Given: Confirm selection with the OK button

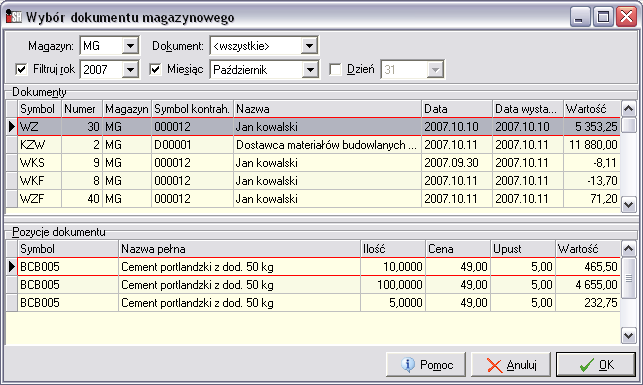Looking at the screenshot, I should coord(596,364).
